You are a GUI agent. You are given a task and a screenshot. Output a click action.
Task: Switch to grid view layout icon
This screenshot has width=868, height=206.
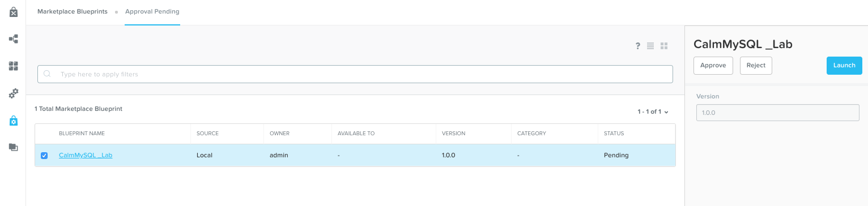click(664, 46)
